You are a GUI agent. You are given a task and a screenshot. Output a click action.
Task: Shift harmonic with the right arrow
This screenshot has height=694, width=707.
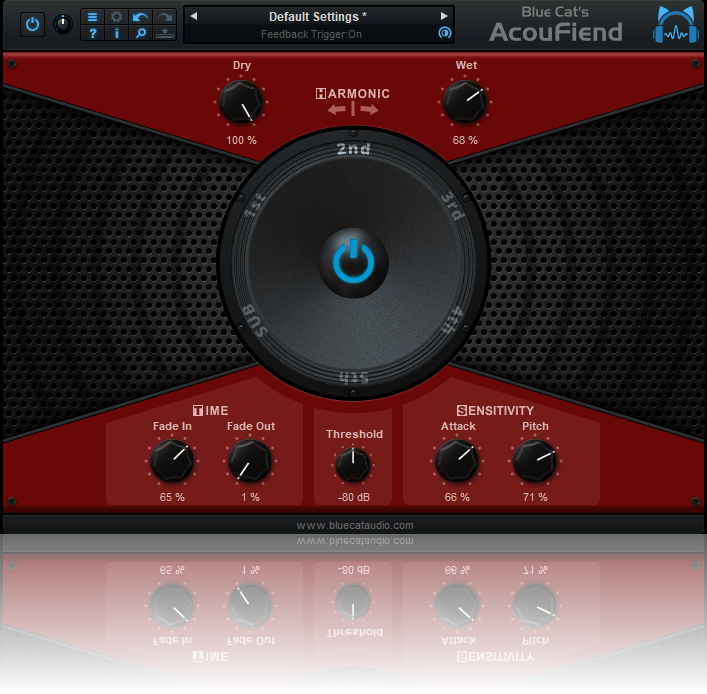click(370, 109)
